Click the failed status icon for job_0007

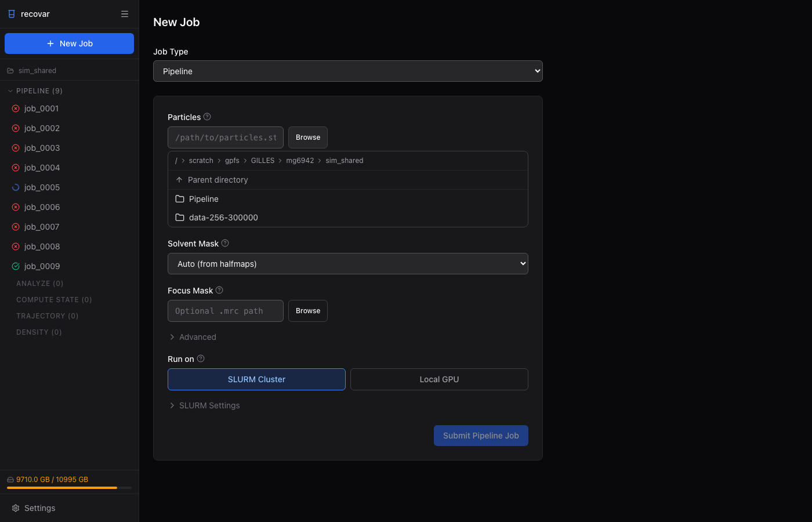tap(16, 227)
